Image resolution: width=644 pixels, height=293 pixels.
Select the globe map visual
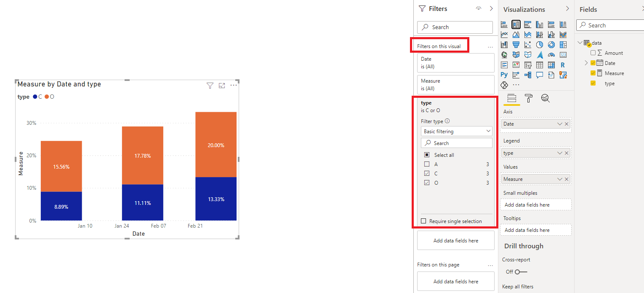coord(504,55)
